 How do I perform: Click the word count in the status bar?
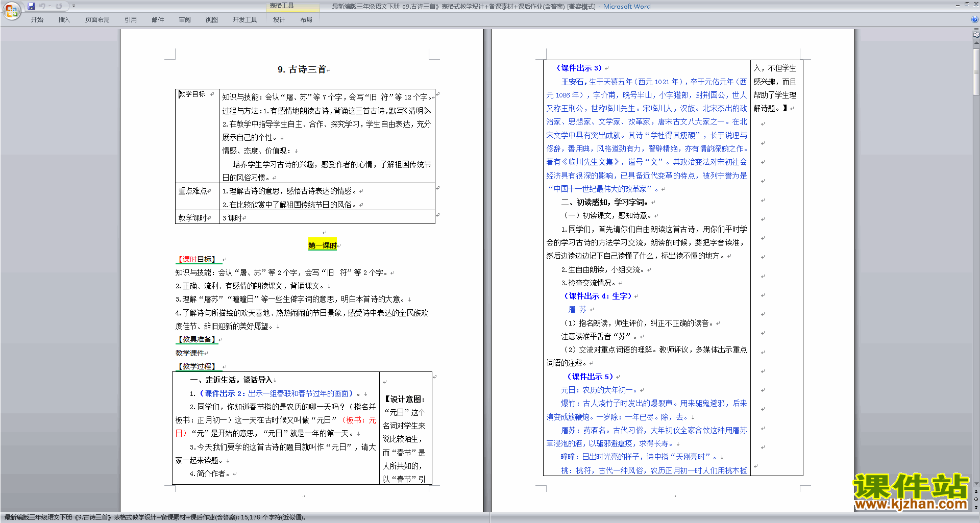(274, 517)
